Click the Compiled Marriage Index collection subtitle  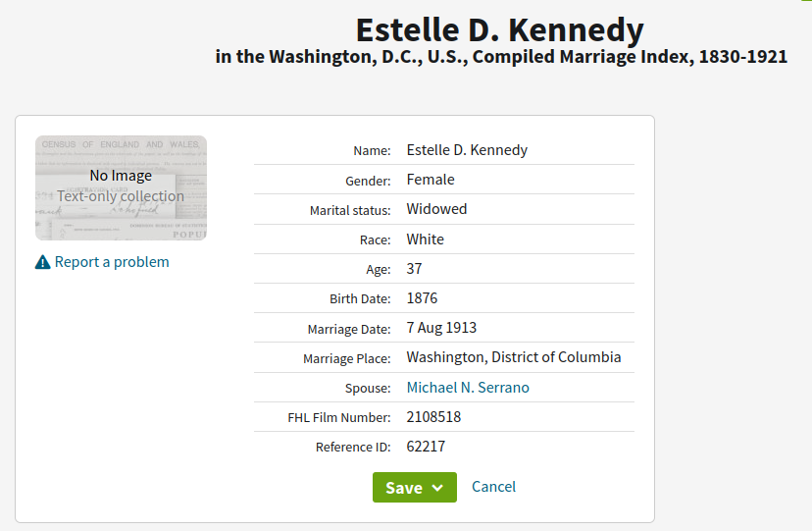pyautogui.click(x=501, y=57)
